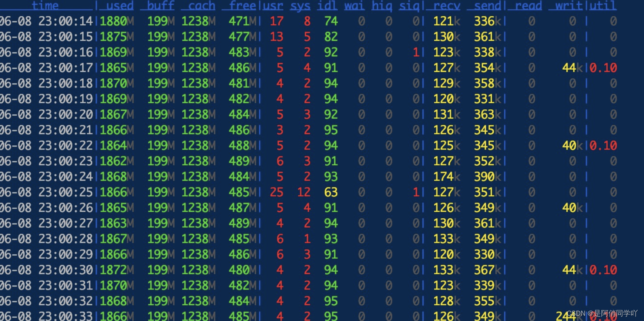
Task: Click the send value 336k
Action: pyautogui.click(x=487, y=21)
